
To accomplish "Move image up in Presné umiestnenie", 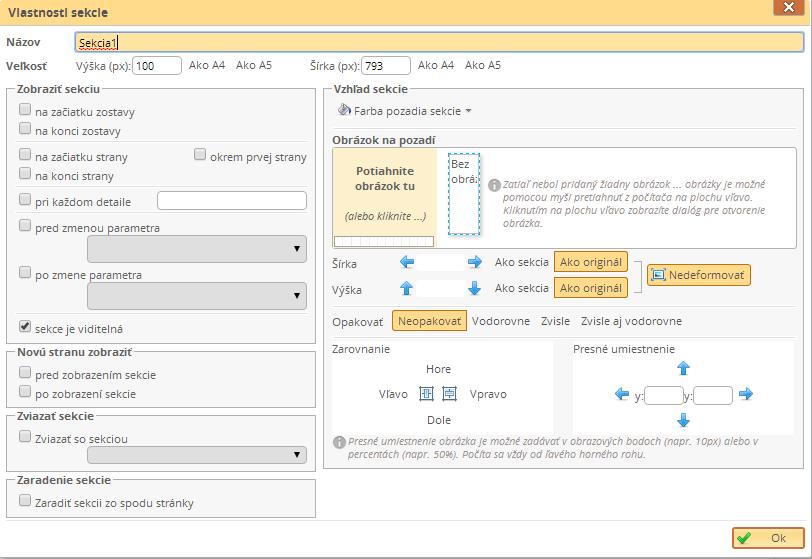I will pos(684,368).
